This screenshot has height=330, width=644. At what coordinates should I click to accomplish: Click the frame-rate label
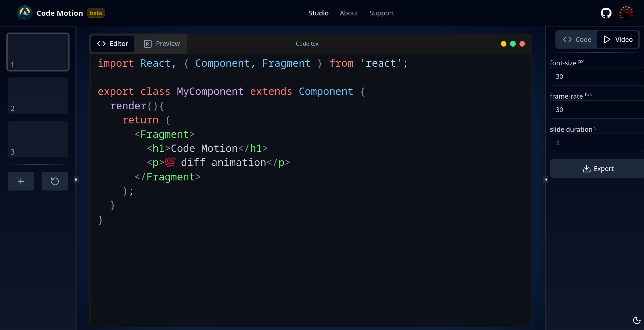(x=571, y=96)
